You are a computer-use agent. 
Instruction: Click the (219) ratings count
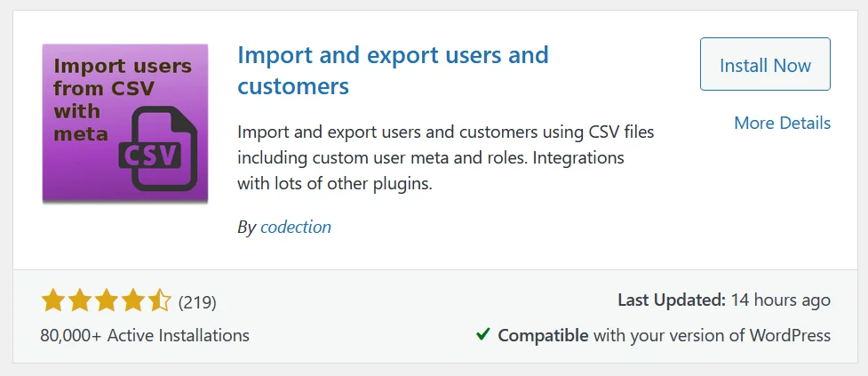coord(197,301)
